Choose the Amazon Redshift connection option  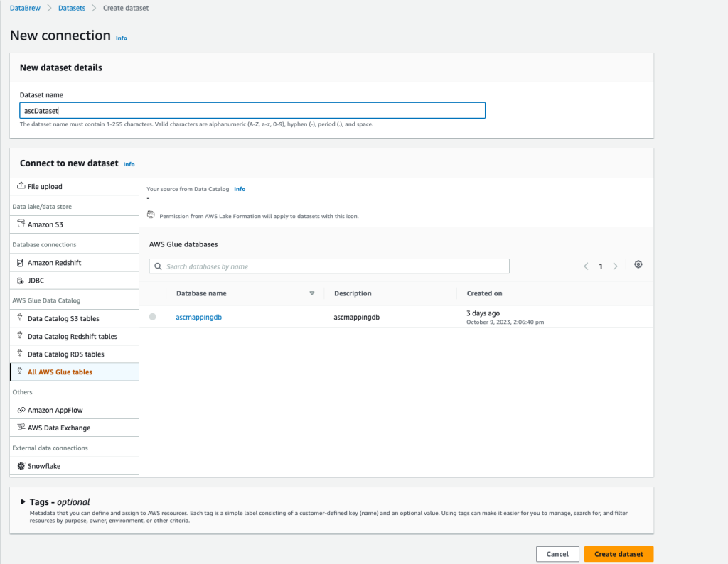click(52, 262)
